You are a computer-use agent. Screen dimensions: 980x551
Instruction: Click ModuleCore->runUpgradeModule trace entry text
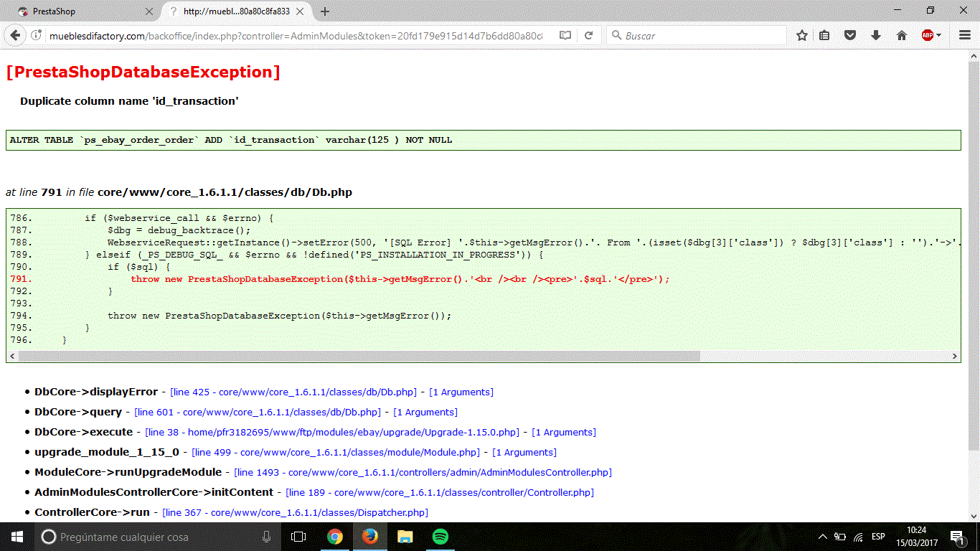click(x=128, y=472)
